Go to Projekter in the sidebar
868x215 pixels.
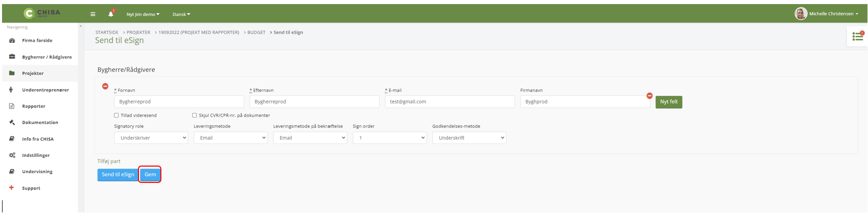33,73
